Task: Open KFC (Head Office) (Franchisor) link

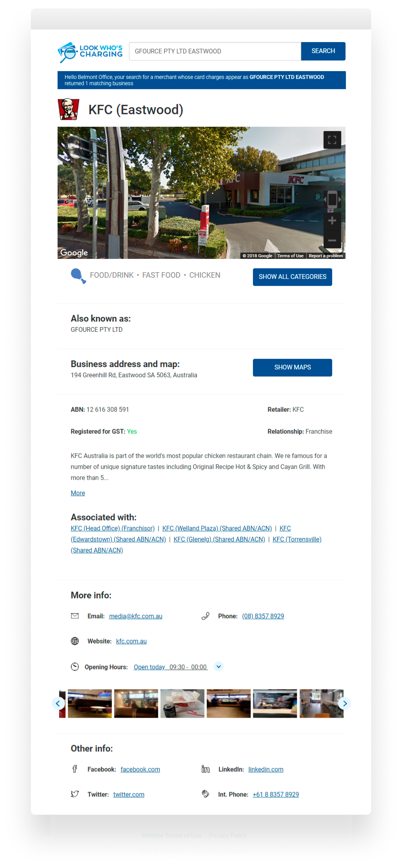Action: (x=112, y=528)
